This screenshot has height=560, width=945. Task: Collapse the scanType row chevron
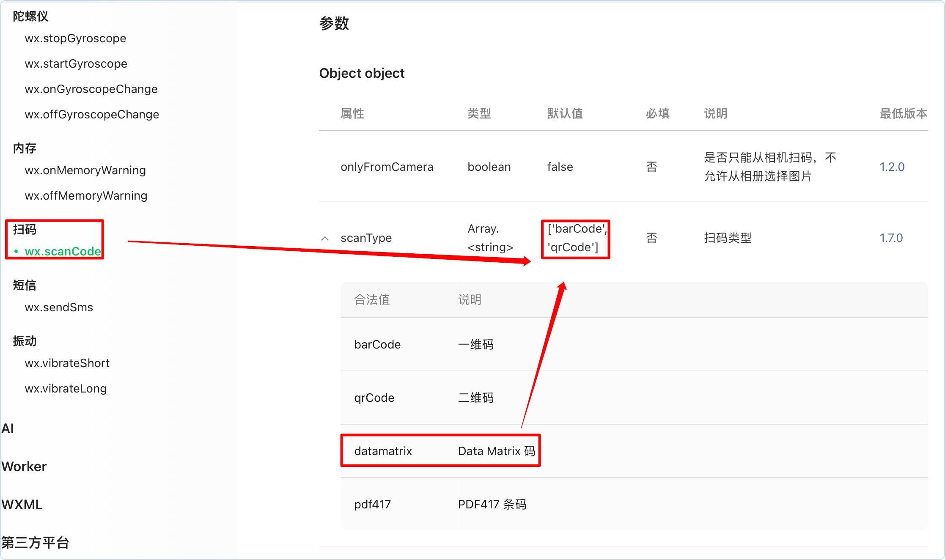325,239
